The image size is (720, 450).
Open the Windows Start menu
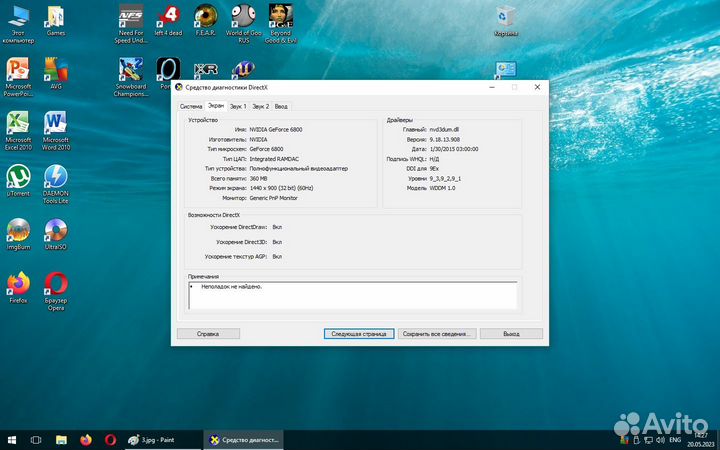pyautogui.click(x=13, y=439)
